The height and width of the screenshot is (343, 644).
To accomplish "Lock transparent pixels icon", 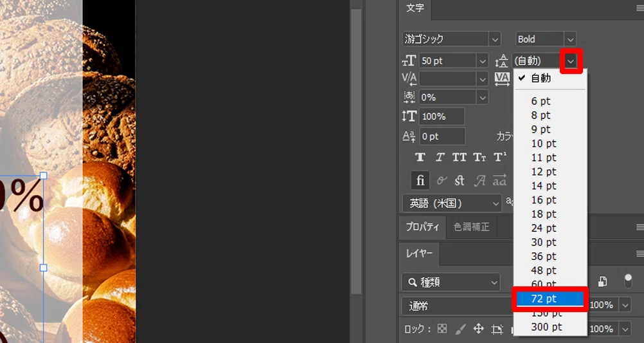I will tap(442, 329).
